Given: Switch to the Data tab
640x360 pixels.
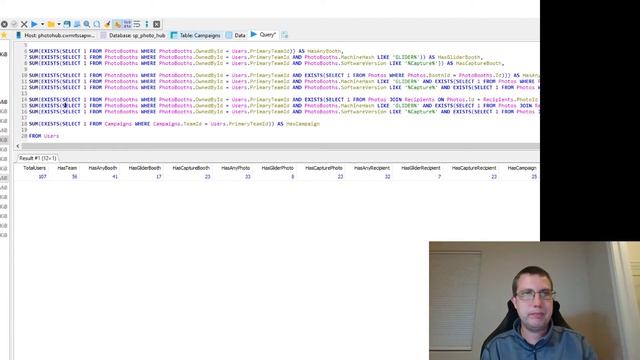Looking at the screenshot, I should pos(236,36).
